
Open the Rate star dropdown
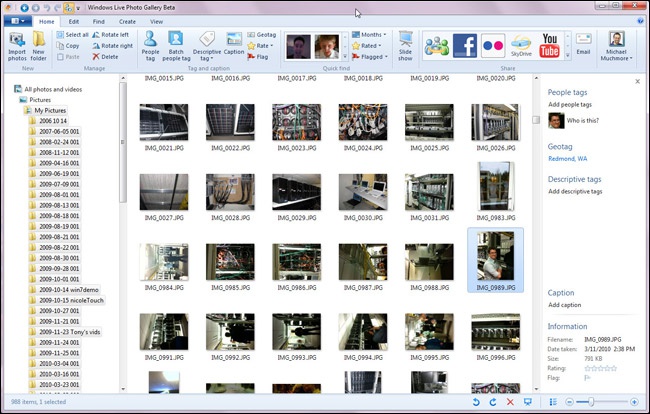[x=260, y=46]
